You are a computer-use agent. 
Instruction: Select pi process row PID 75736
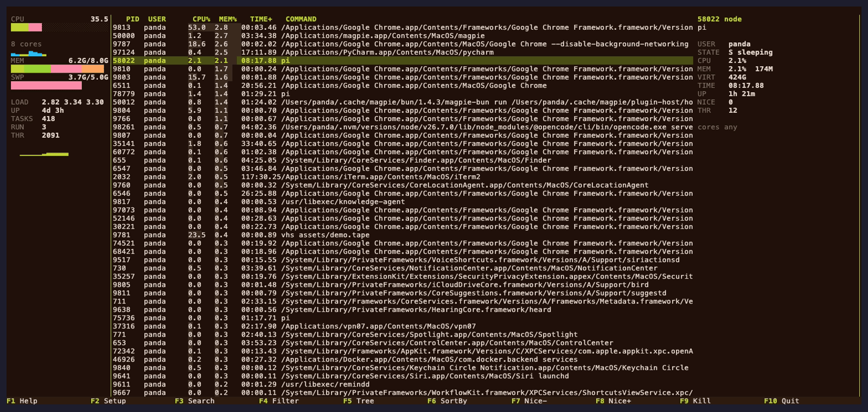pyautogui.click(x=403, y=318)
